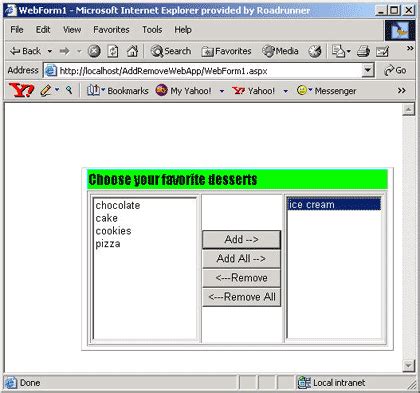Click the Refresh page icon

tap(113, 51)
